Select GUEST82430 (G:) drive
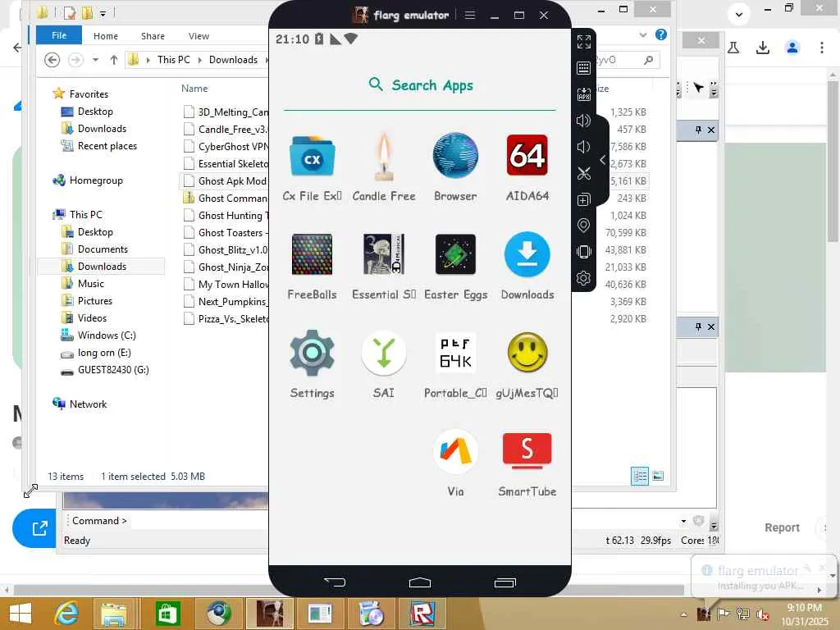Image resolution: width=840 pixels, height=630 pixels. pos(113,370)
